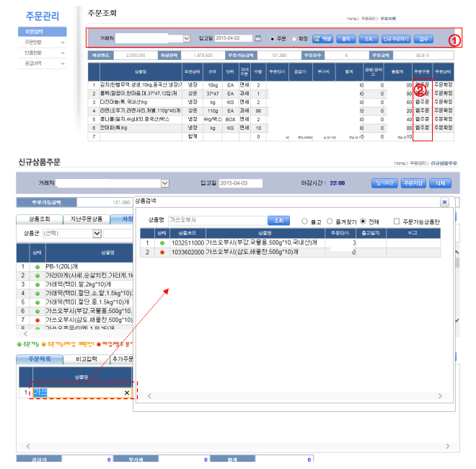Click left arrow of order list bottom scrollbar
476x469 pixels.
tap(28, 446)
